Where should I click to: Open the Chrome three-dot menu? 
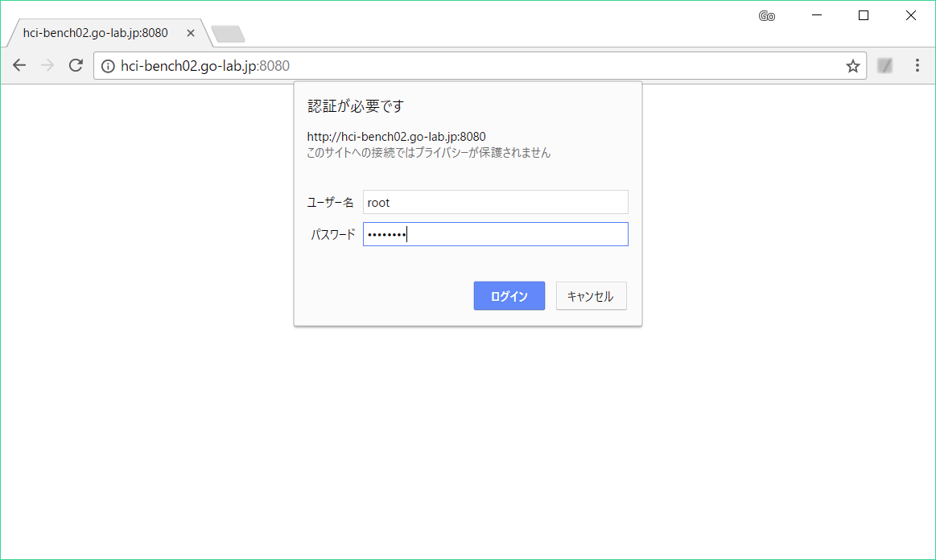click(917, 65)
